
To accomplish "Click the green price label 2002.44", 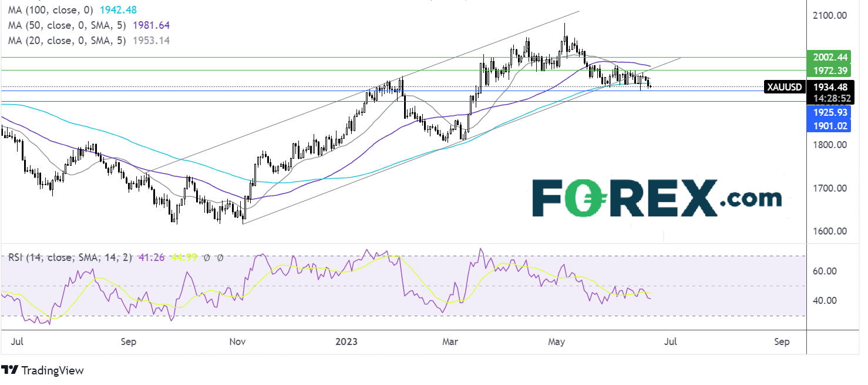I will coord(830,58).
